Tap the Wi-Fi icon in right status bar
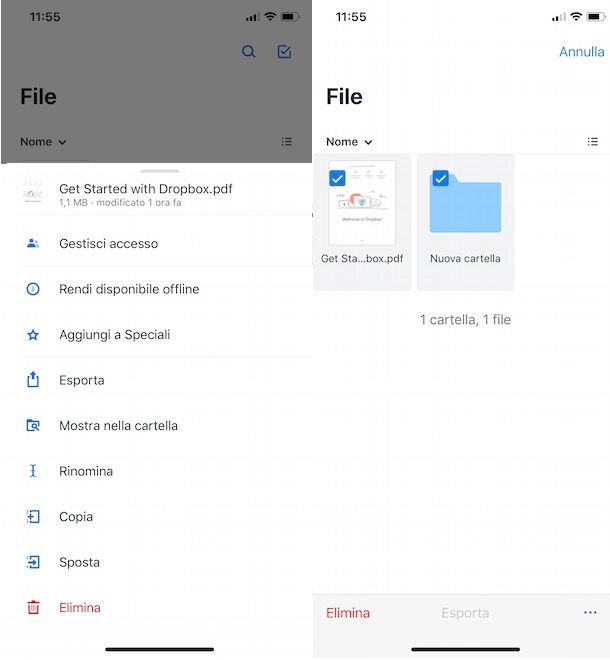This screenshot has width=610, height=660. tap(575, 16)
